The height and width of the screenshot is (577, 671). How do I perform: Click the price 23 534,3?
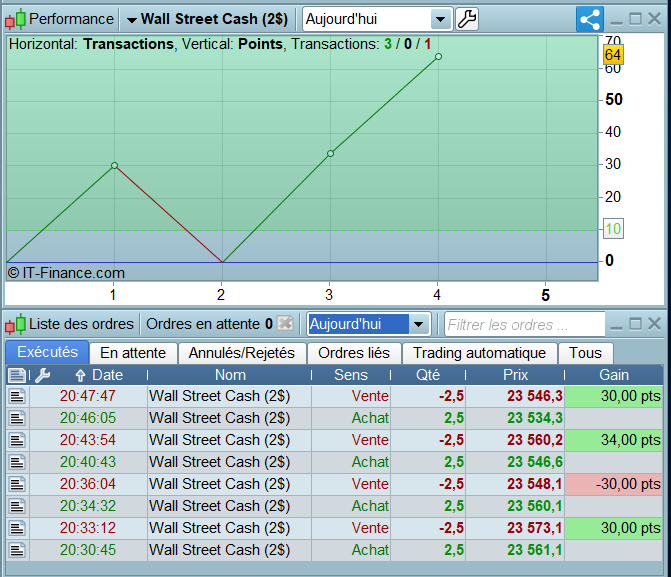(x=535, y=418)
